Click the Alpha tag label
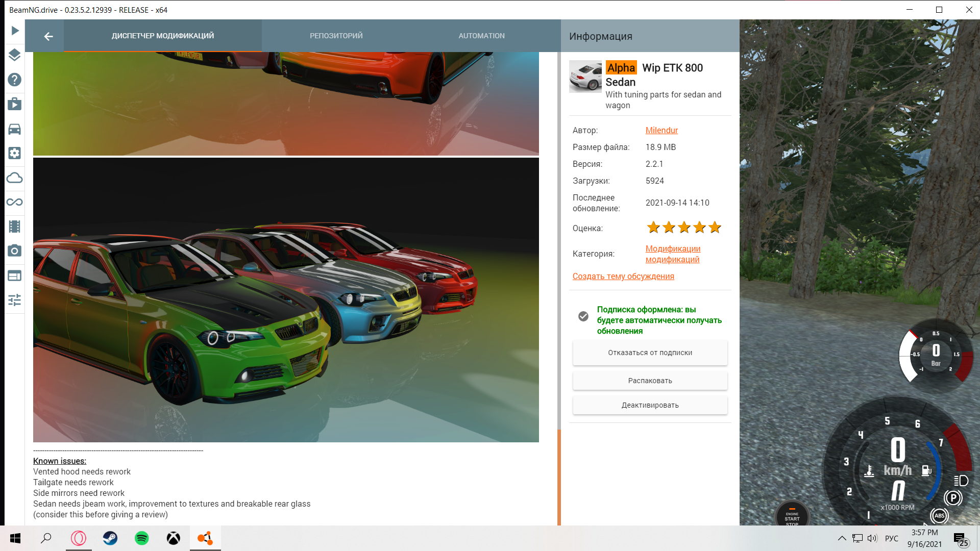The height and width of the screenshot is (551, 980). [x=621, y=68]
